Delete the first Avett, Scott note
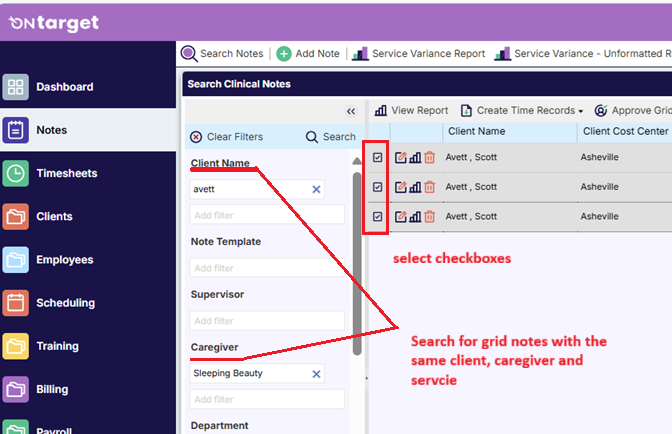The image size is (672, 434). [429, 158]
